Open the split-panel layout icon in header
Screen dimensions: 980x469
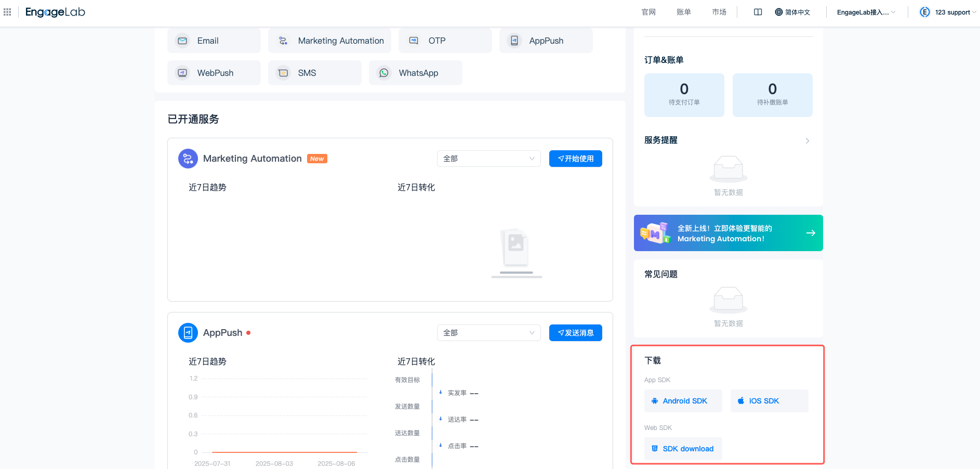tap(758, 12)
